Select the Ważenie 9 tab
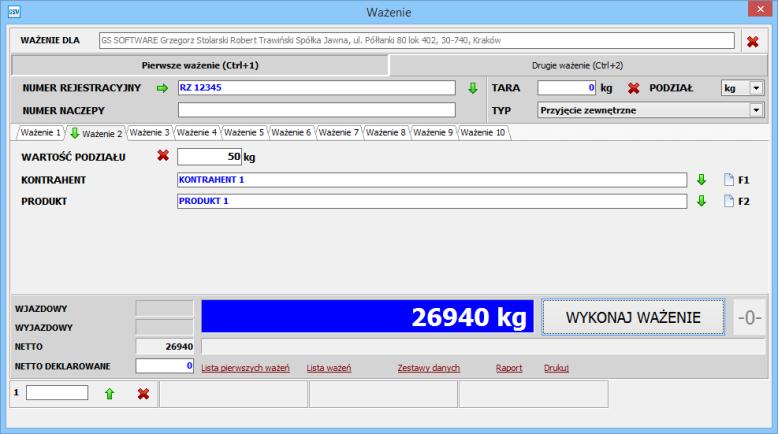The height and width of the screenshot is (434, 778). pyautogui.click(x=433, y=132)
